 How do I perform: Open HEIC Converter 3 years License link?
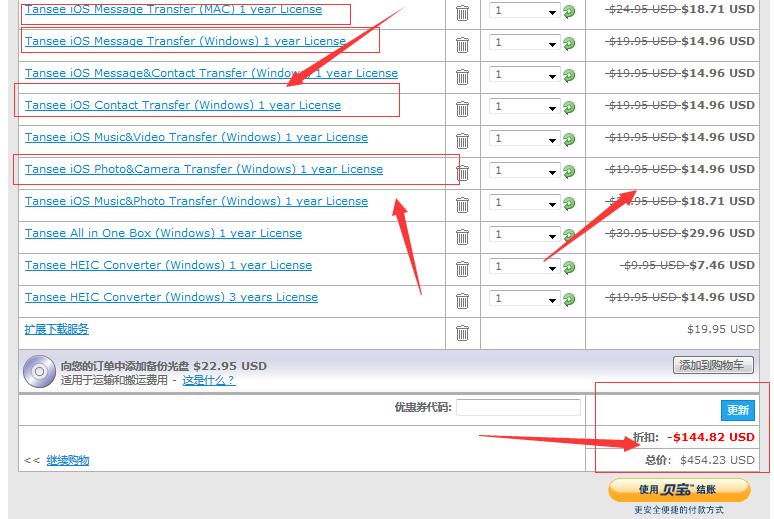click(x=171, y=297)
